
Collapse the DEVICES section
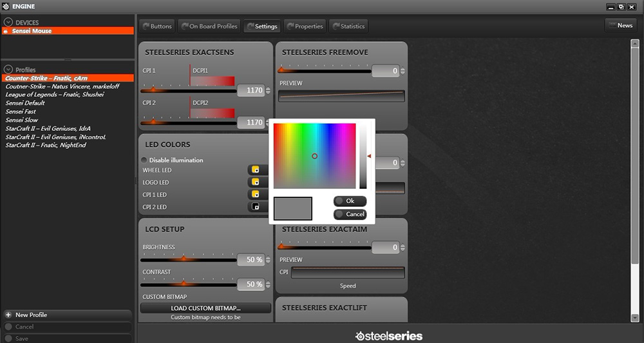(x=8, y=22)
